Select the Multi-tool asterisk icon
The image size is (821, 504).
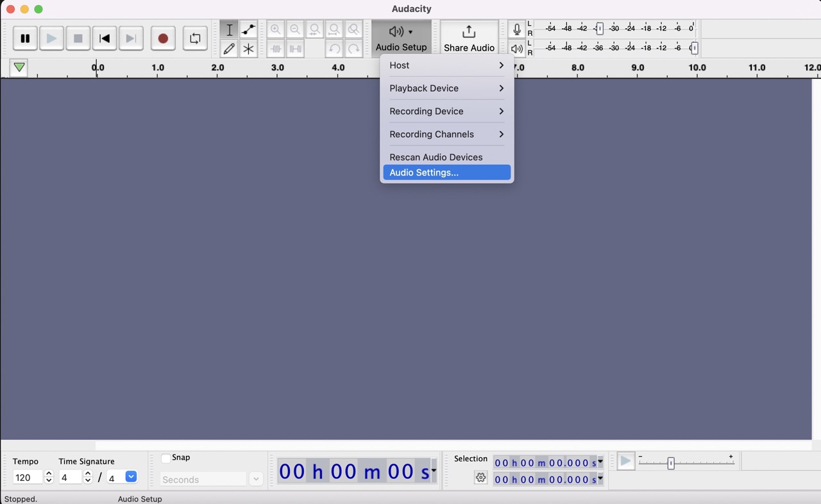tap(248, 49)
